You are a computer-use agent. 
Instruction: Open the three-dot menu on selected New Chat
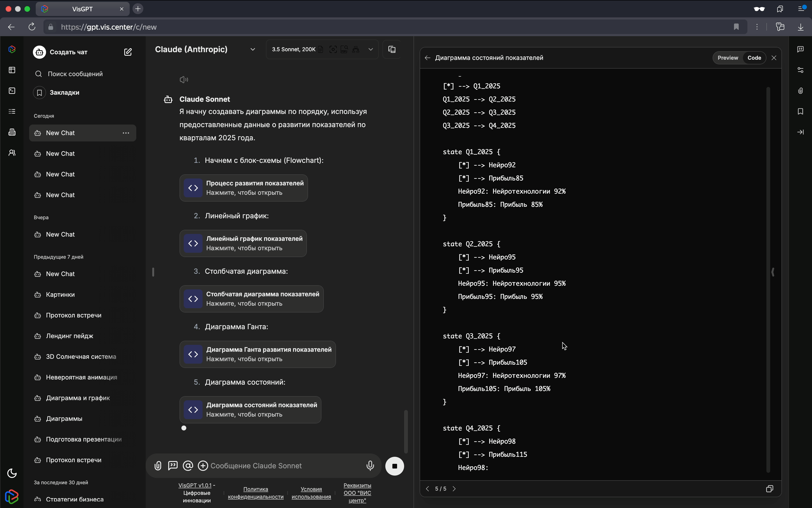(126, 133)
